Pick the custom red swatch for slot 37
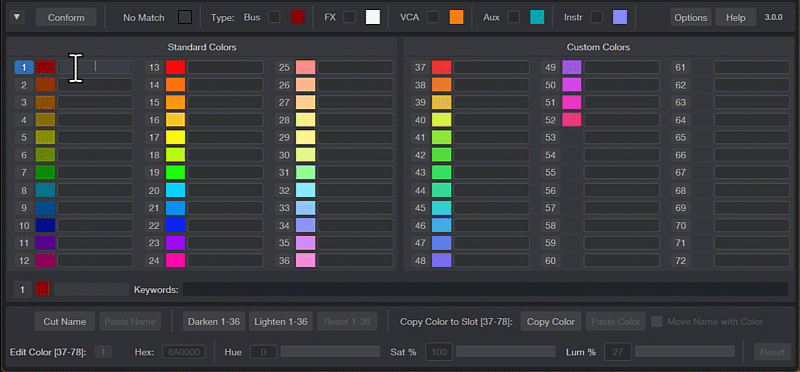This screenshot has width=800, height=372. pos(442,67)
